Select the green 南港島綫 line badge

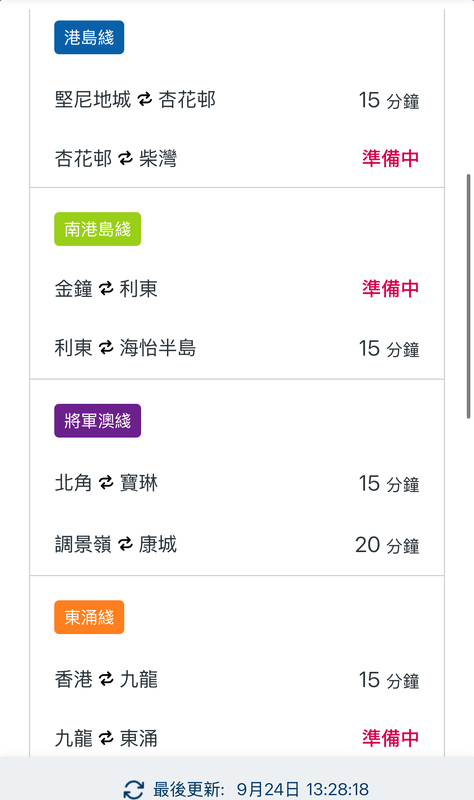click(x=97, y=229)
